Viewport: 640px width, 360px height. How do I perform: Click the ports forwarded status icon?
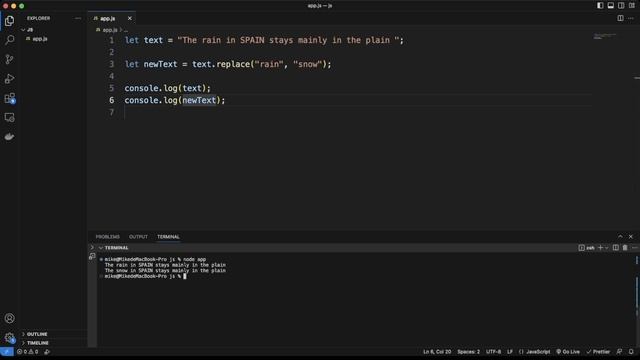(47, 351)
